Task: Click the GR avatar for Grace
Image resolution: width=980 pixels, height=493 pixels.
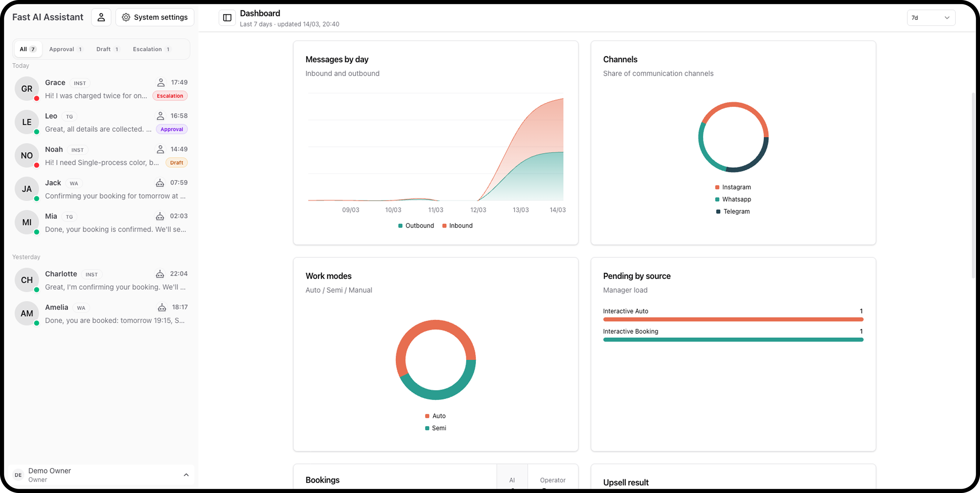Action: pos(27,88)
